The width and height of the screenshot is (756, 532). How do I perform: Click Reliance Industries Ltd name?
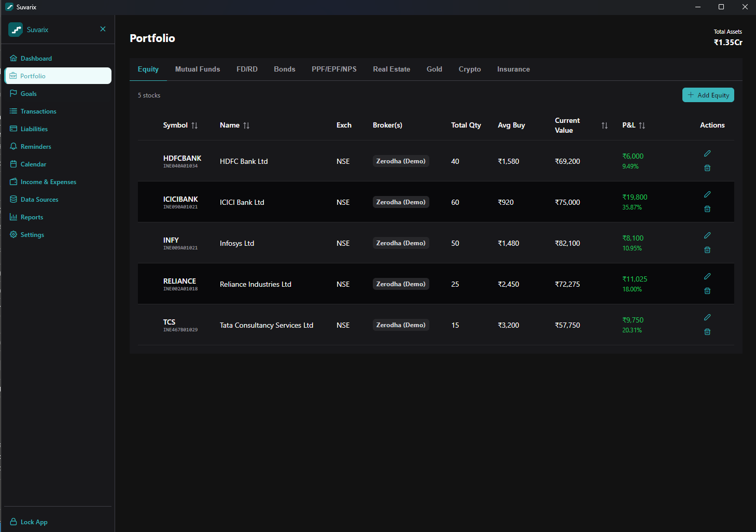(256, 284)
